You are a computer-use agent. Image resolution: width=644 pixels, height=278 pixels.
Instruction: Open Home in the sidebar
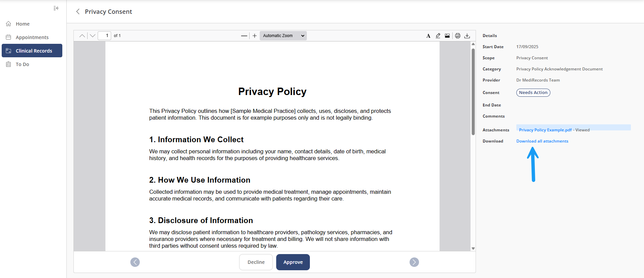(x=23, y=24)
